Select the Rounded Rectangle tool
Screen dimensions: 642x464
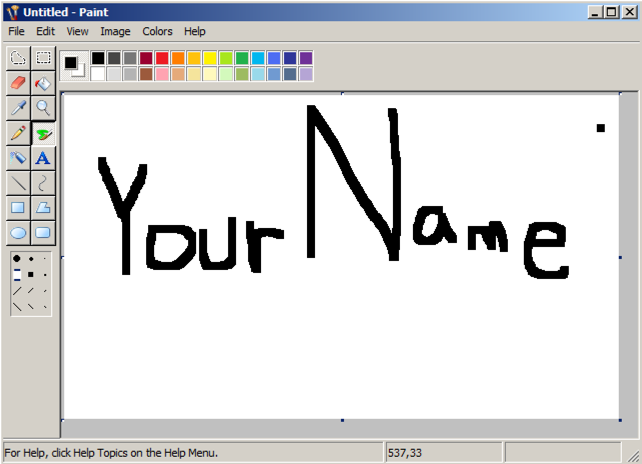click(43, 233)
